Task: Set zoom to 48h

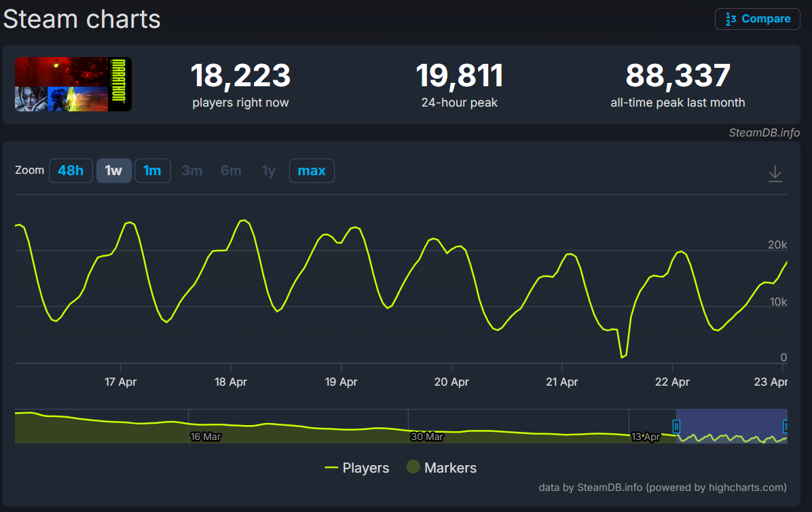Action: (x=71, y=171)
